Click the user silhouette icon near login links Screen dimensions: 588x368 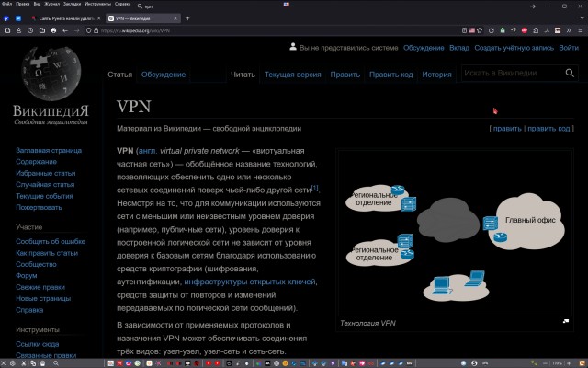pyautogui.click(x=293, y=47)
